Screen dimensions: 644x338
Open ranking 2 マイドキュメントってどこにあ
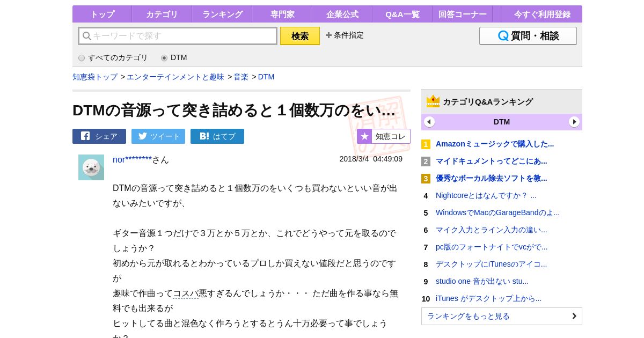(x=492, y=161)
